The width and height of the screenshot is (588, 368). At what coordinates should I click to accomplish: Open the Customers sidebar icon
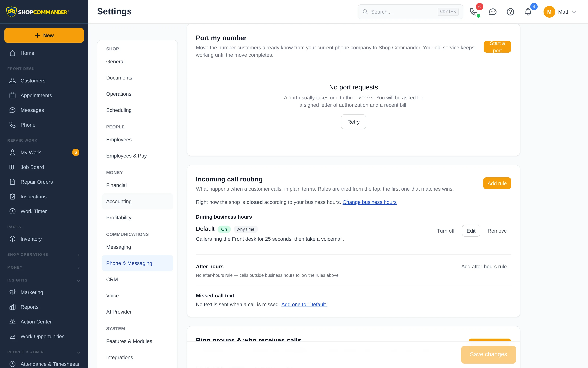(12, 81)
